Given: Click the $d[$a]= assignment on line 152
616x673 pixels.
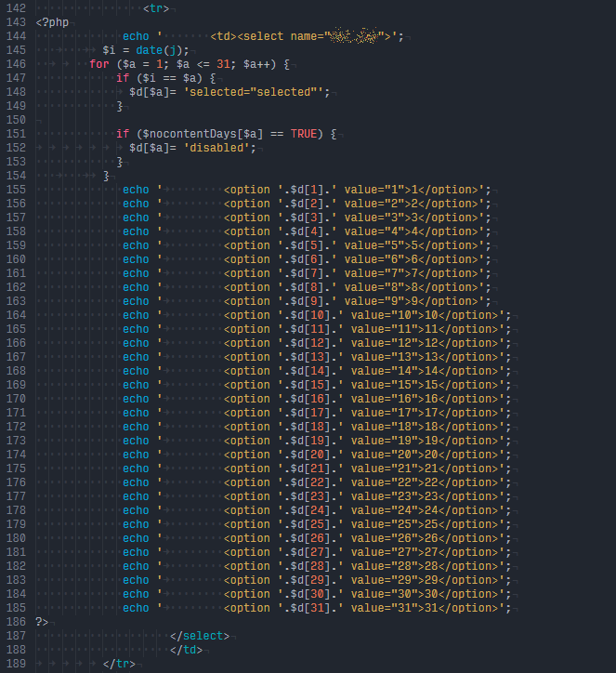Looking at the screenshot, I should coord(152,148).
